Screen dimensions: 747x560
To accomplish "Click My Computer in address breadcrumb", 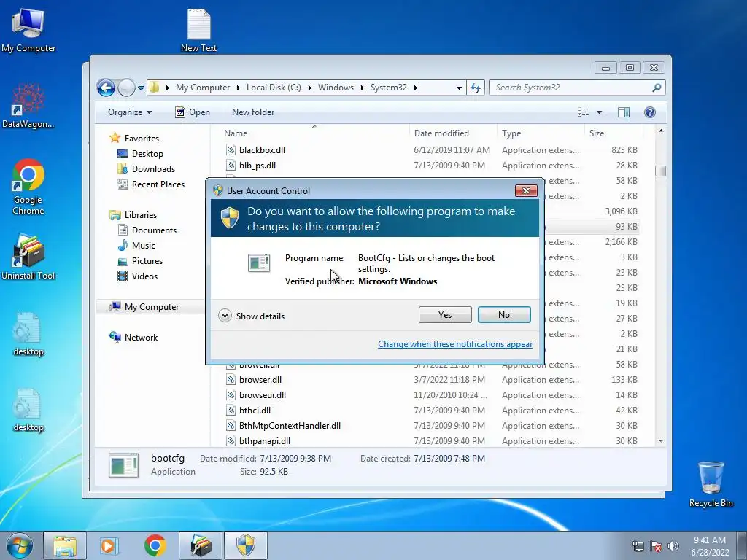I will [203, 87].
